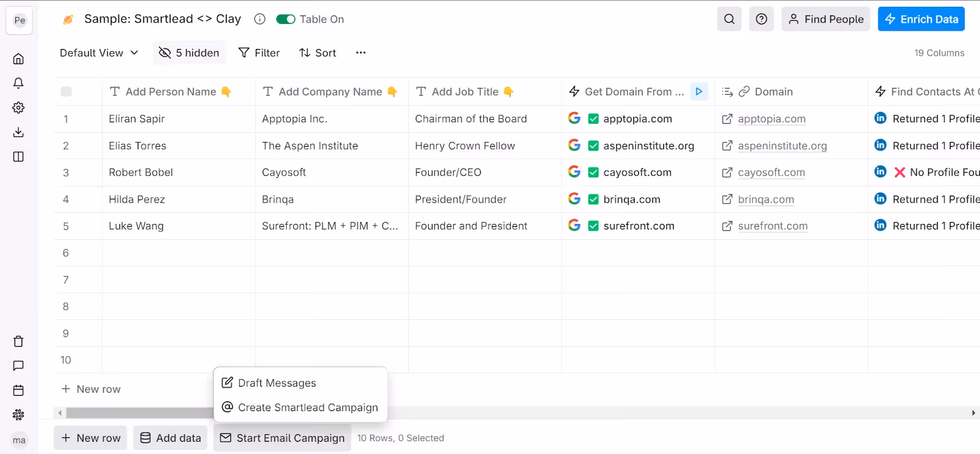Open the book icon in sidebar
The image size is (980, 454).
pos(18,157)
